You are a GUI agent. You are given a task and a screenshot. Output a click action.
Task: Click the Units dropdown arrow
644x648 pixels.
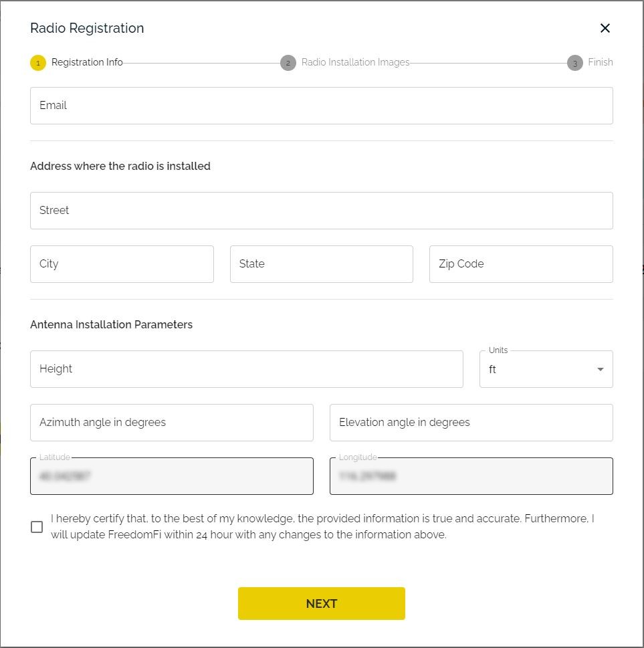coord(600,370)
